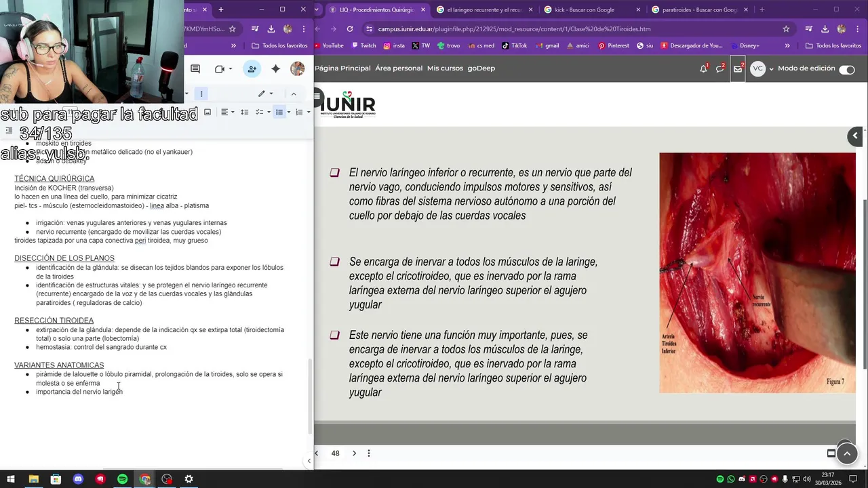
Task: Click the insert image toolbar icon
Action: click(208, 112)
